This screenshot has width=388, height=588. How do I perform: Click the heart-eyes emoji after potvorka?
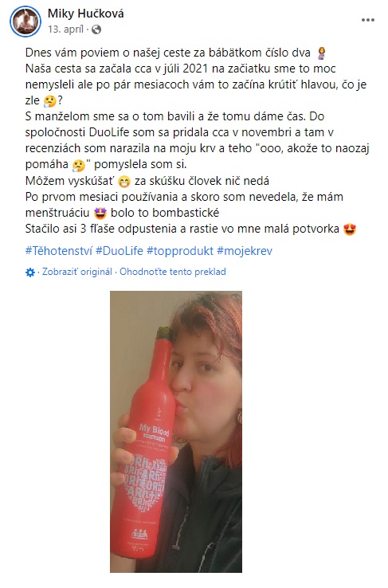(x=350, y=229)
